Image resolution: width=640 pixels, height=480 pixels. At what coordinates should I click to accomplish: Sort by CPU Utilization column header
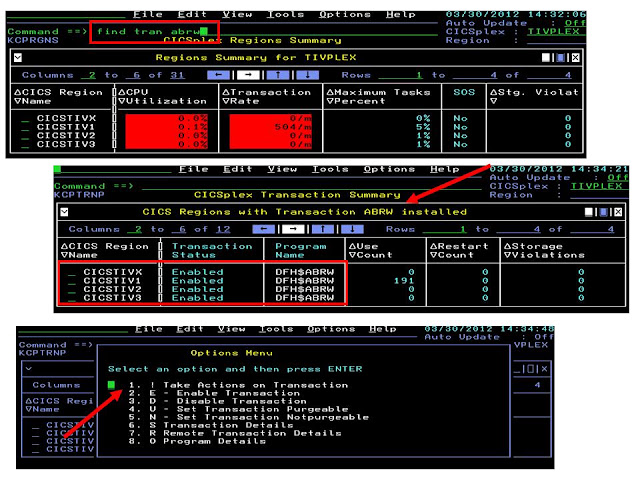tap(162, 97)
